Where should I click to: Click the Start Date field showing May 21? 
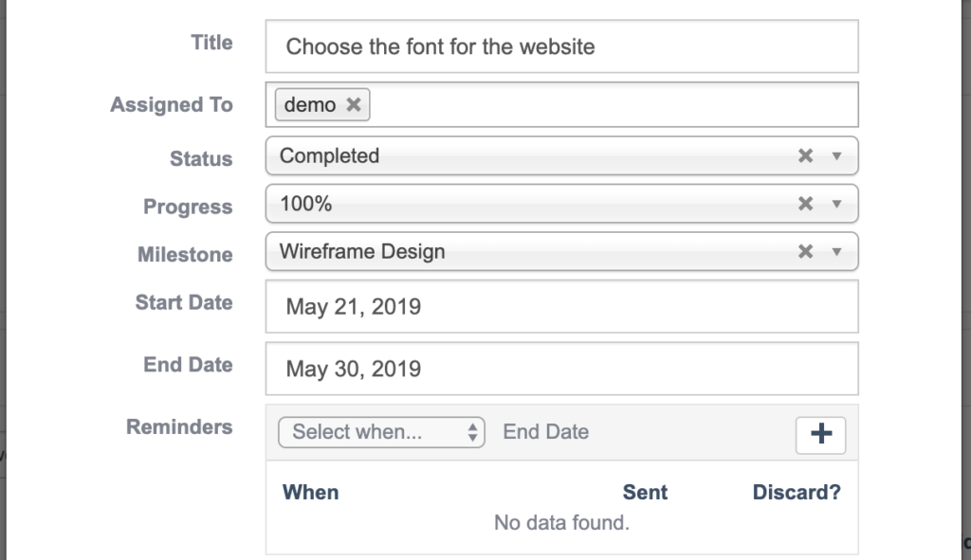click(560, 306)
